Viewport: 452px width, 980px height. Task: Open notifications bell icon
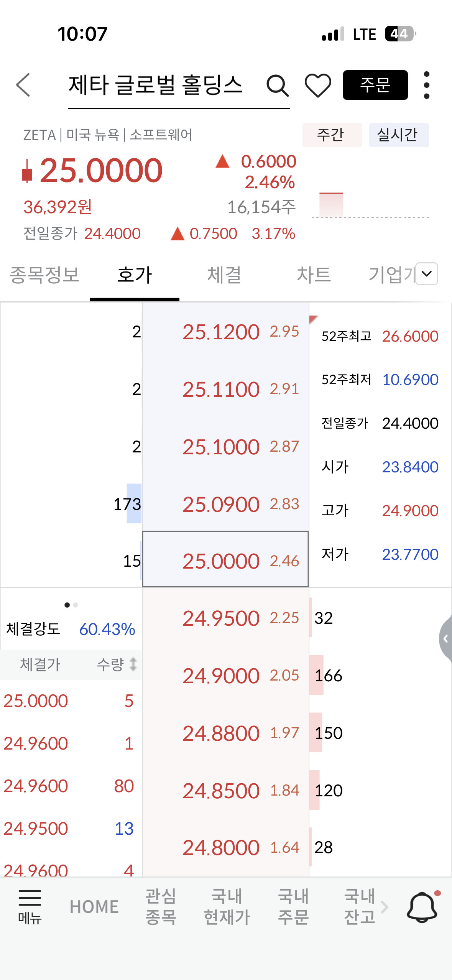point(422,907)
